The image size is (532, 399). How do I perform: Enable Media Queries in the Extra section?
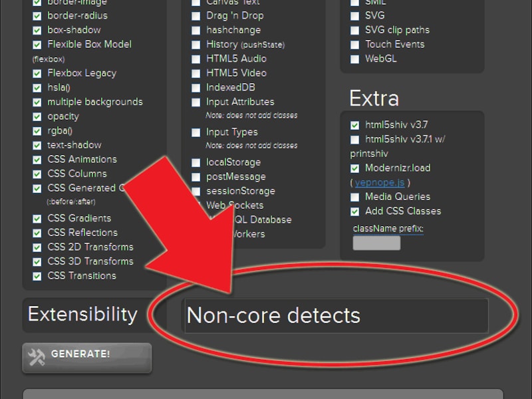354,196
